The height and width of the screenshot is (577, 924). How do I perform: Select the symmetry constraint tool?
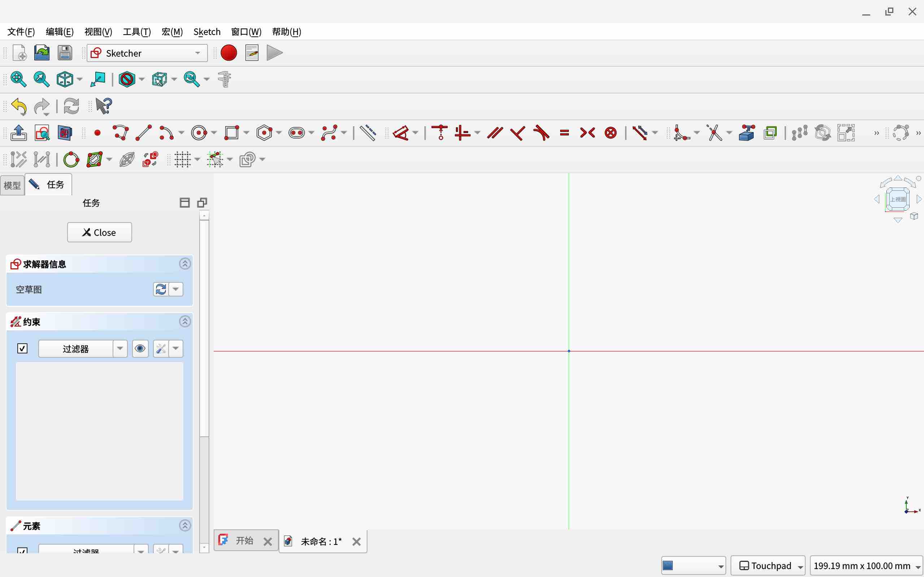[x=587, y=133]
